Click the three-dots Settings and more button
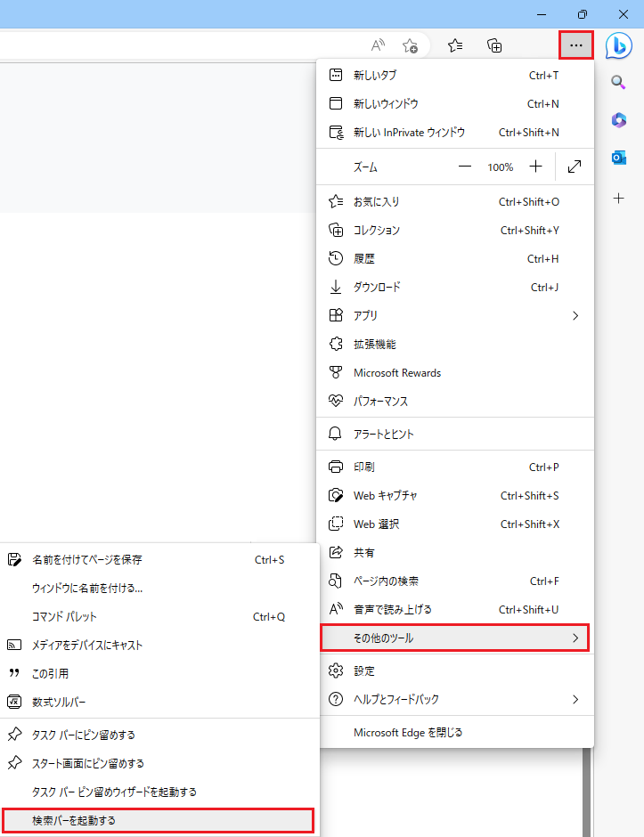The image size is (644, 837). (x=575, y=45)
